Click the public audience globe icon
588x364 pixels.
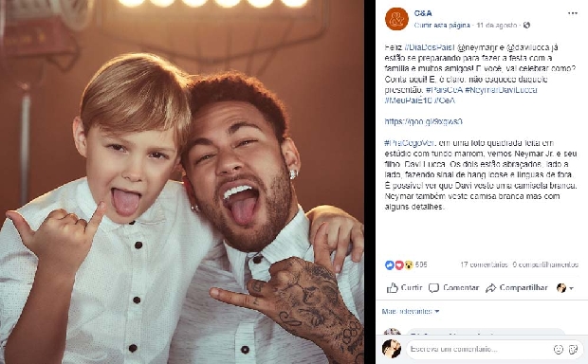coord(527,25)
